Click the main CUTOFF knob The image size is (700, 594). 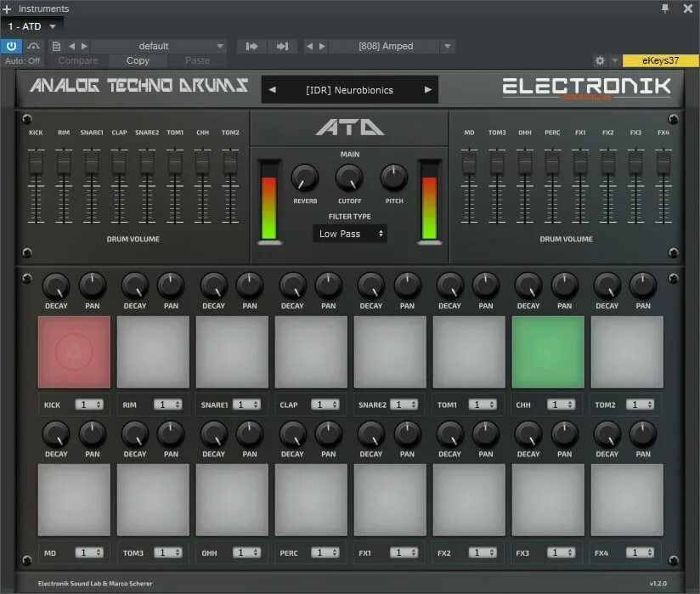pos(349,178)
